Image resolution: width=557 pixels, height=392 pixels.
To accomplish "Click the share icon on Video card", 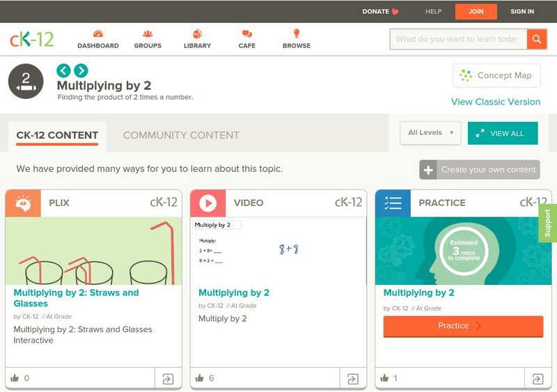I will tap(353, 379).
